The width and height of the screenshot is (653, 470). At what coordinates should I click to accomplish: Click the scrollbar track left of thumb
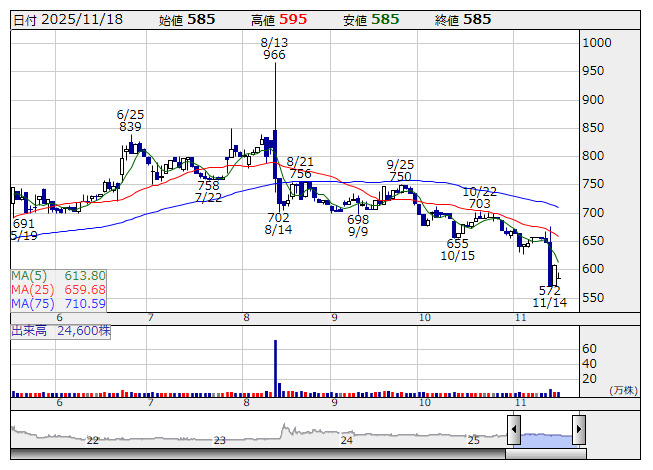click(x=258, y=454)
